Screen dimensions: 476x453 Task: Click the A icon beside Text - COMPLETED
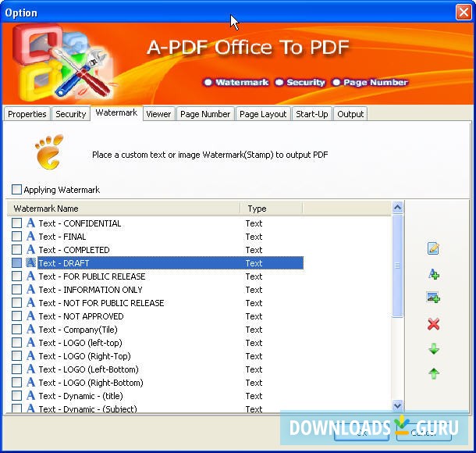tap(30, 250)
